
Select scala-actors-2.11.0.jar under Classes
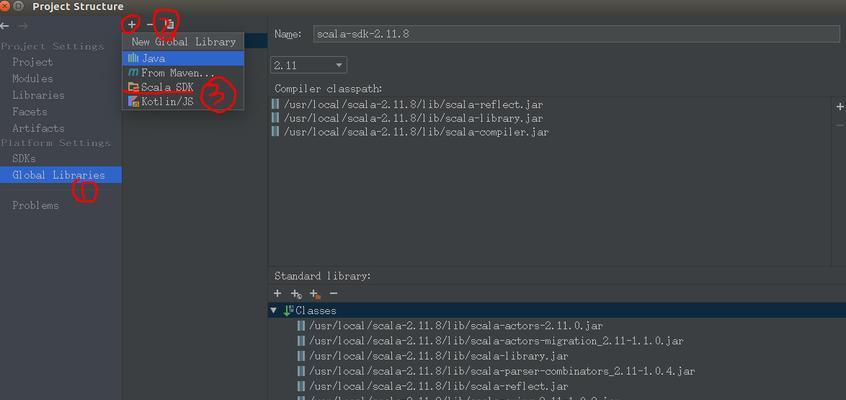(x=451, y=326)
